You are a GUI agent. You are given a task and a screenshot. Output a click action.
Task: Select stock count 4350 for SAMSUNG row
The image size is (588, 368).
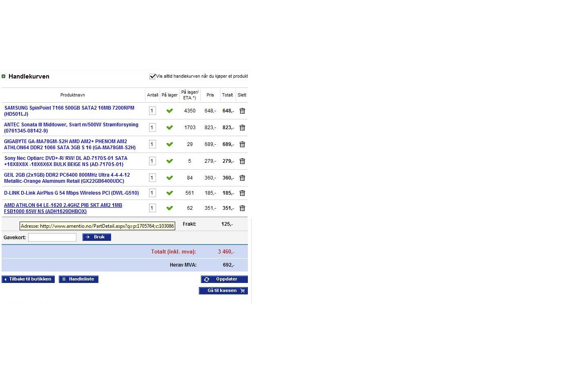[x=190, y=111]
